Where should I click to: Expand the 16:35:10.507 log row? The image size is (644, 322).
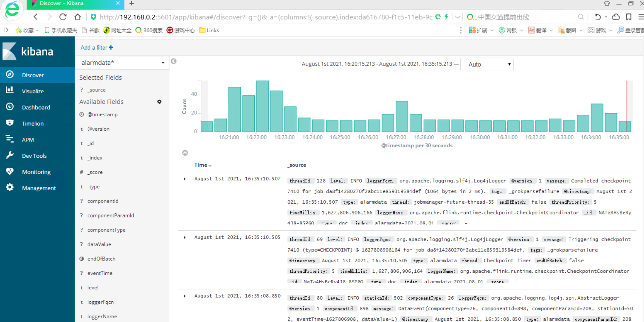click(x=185, y=179)
